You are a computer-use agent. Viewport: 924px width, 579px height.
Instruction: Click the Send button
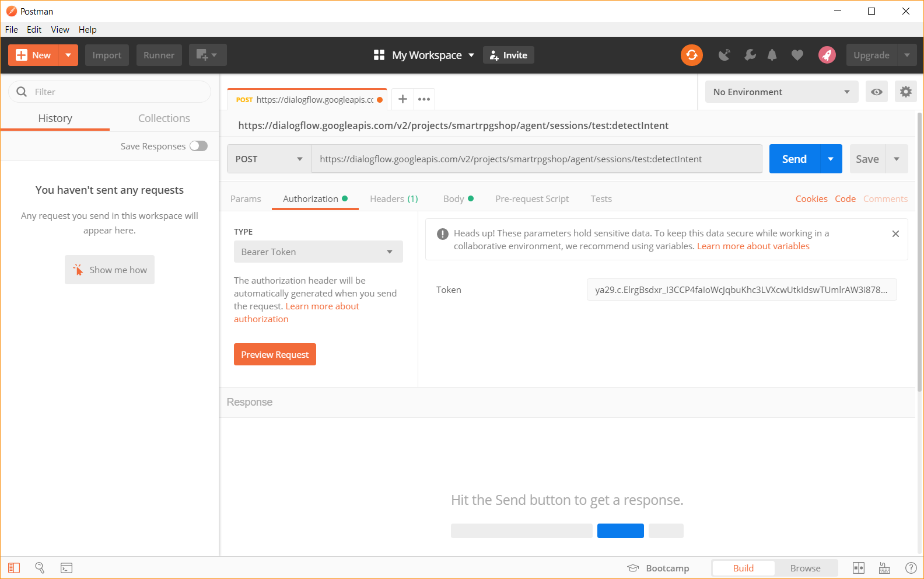tap(794, 159)
